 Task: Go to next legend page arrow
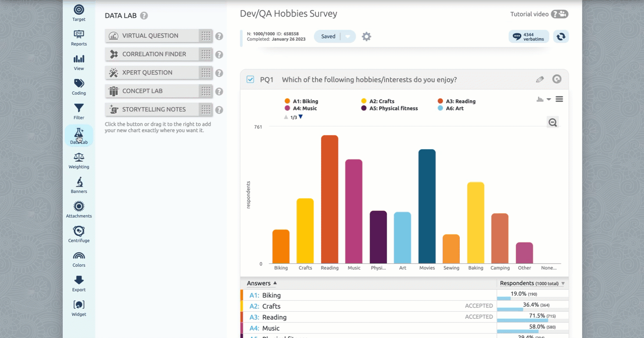pos(301,117)
